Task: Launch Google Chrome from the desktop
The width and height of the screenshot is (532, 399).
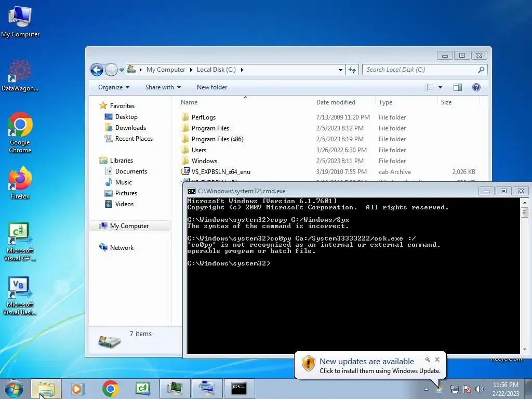Action: click(20, 132)
